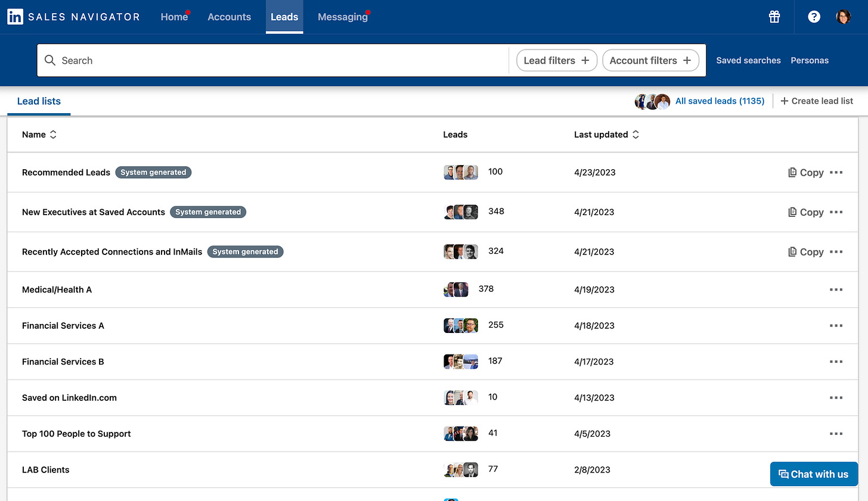Open more options for Saved on LinkedIn.com
This screenshot has width=868, height=501.
pyautogui.click(x=836, y=398)
